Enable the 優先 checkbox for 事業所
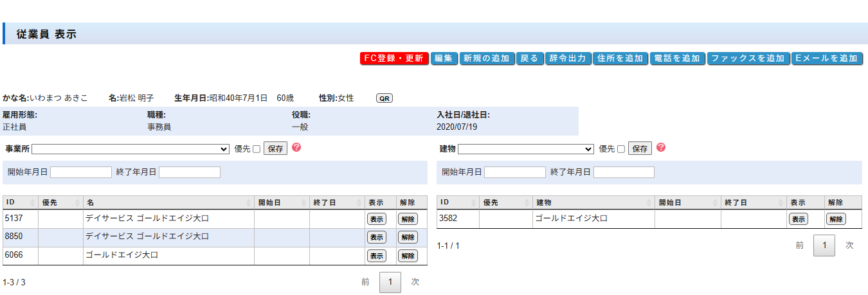 tap(257, 149)
